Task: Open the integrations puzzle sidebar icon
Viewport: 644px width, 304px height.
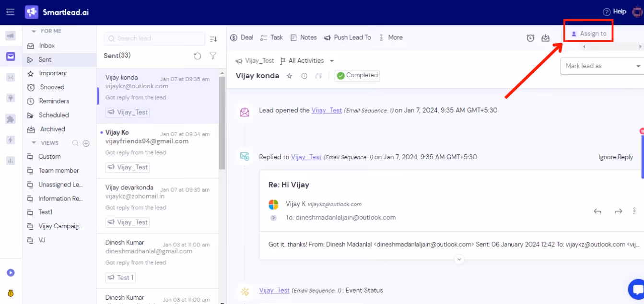Action: 11,119
